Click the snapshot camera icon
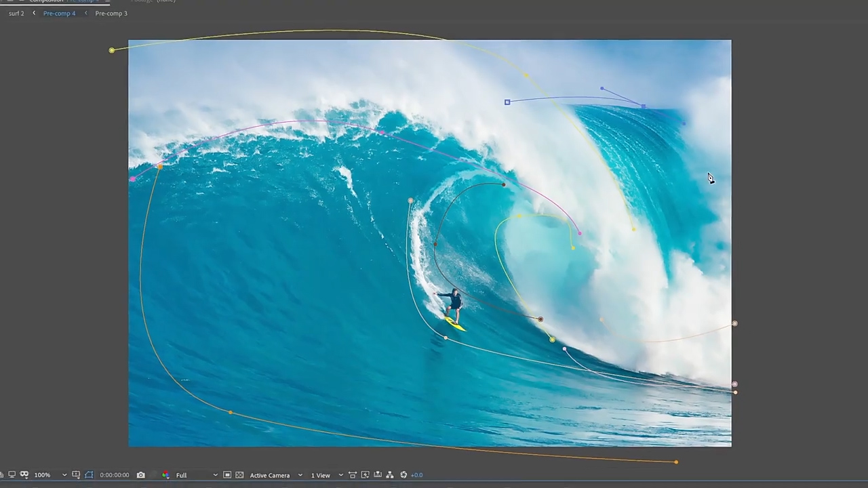868x488 pixels. click(x=140, y=475)
